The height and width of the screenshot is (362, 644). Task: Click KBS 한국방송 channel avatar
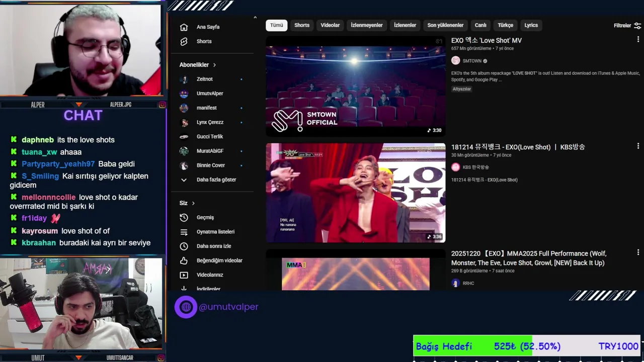pyautogui.click(x=455, y=167)
